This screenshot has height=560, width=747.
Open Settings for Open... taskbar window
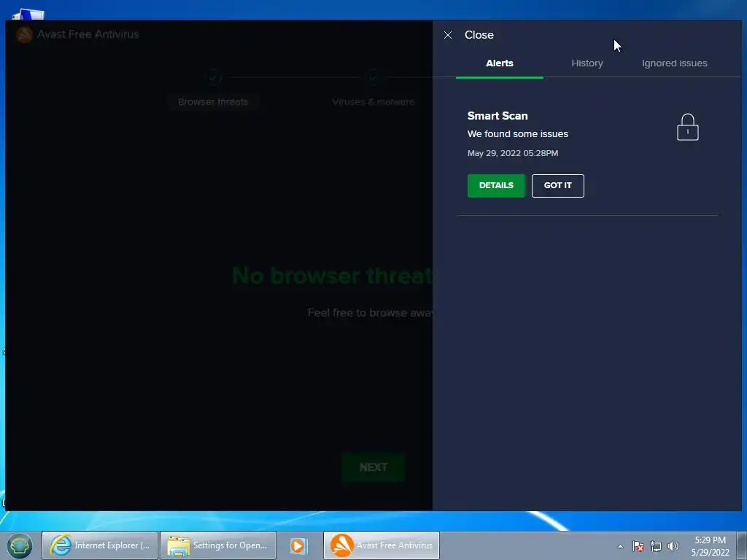[218, 545]
